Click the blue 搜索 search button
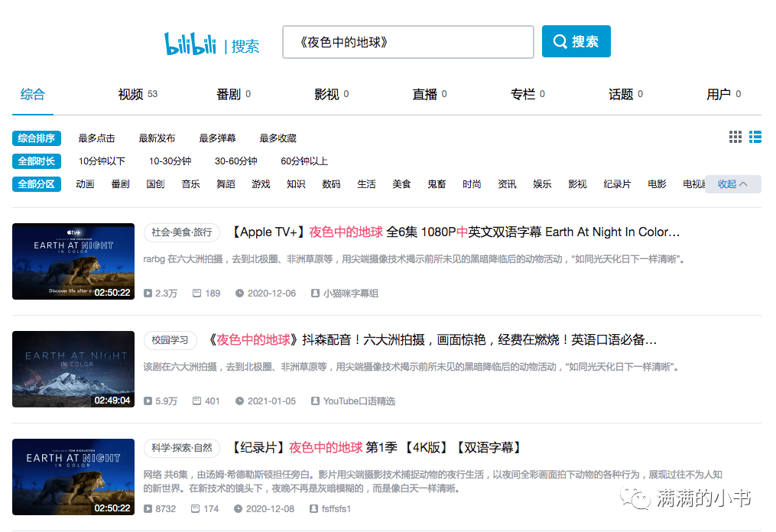776x532 pixels. pyautogui.click(x=576, y=41)
